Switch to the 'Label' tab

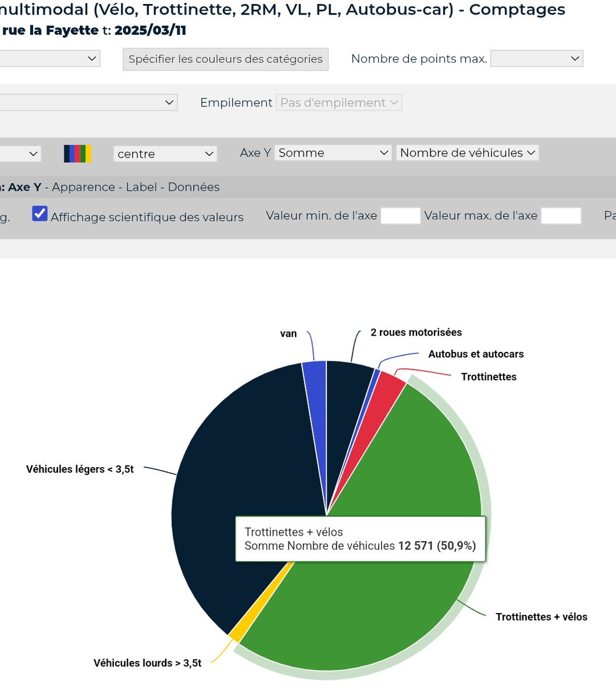coord(141,187)
